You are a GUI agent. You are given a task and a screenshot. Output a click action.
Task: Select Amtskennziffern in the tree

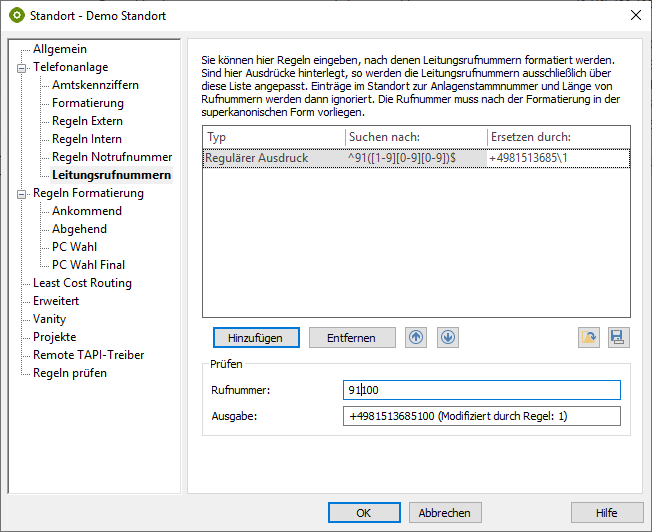point(95,85)
